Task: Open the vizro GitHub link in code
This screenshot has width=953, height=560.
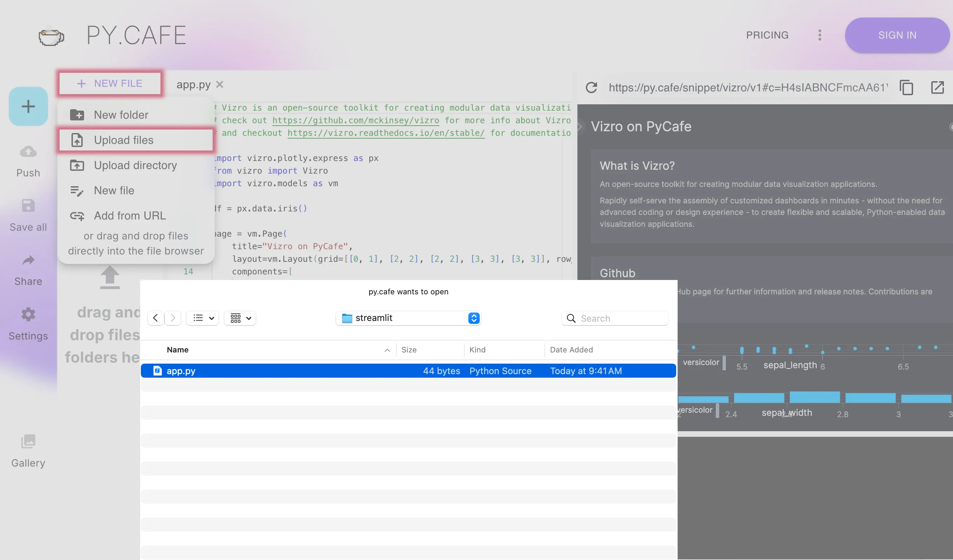Action: 356,120
